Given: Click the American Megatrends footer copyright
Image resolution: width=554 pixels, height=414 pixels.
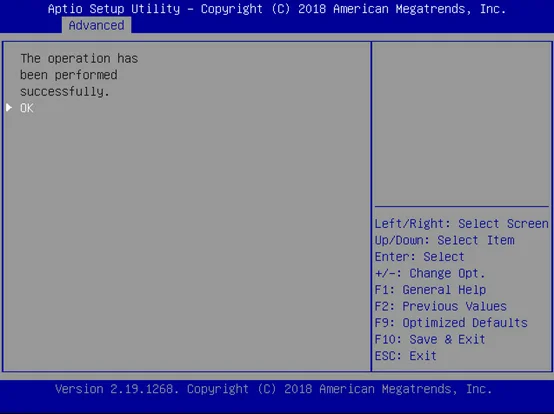Looking at the screenshot, I should [340, 389].
